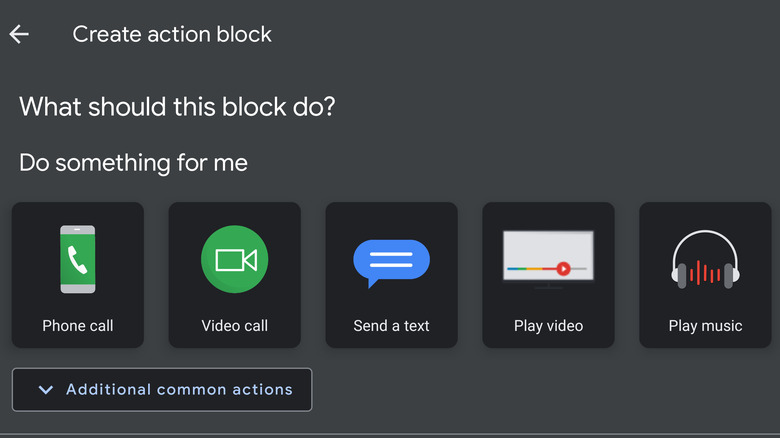Select the Play video label
The width and height of the screenshot is (780, 438).
(548, 326)
